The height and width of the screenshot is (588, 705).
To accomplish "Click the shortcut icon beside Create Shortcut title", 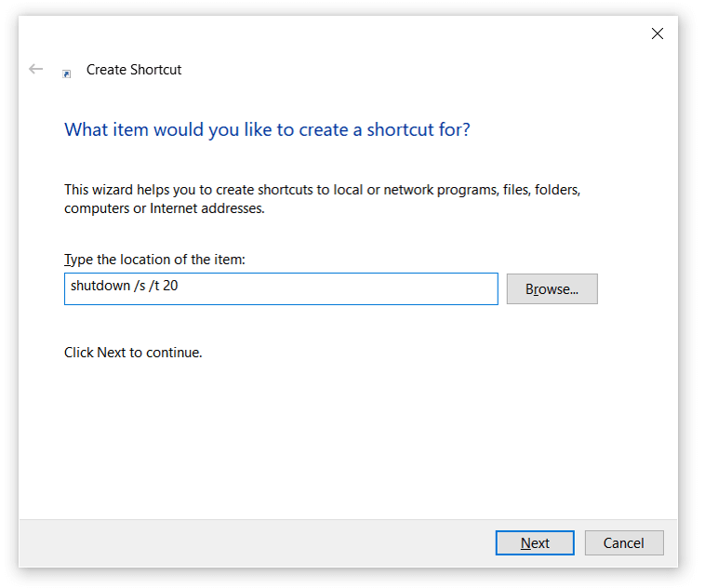I will (x=67, y=73).
